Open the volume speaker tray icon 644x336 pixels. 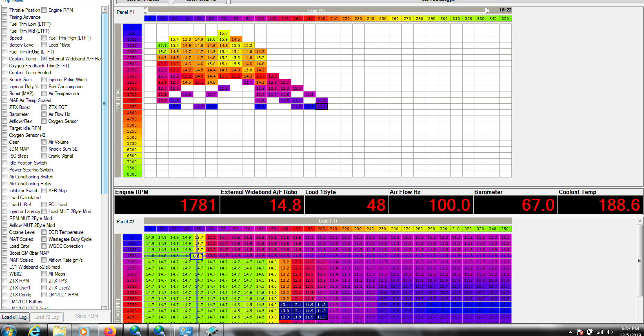tap(609, 332)
